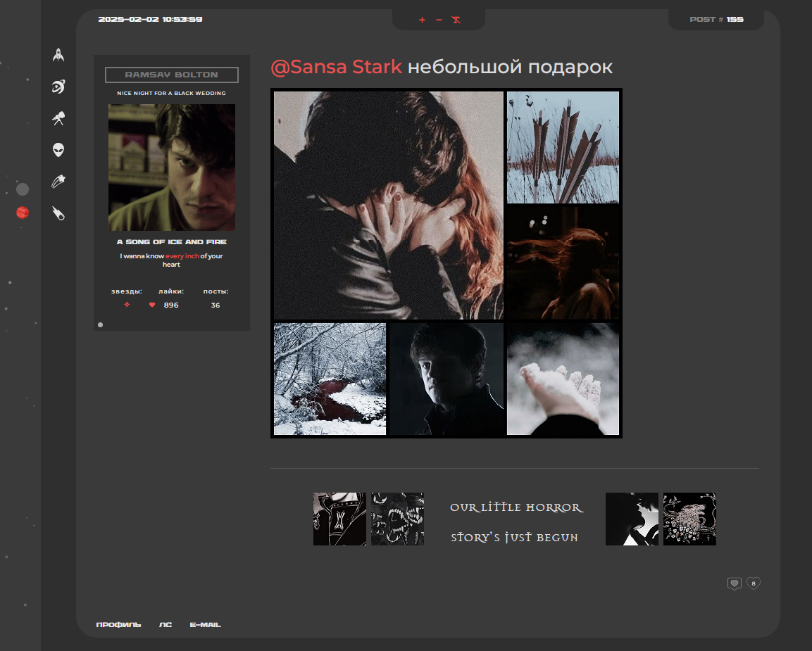
Task: Open the 36 posts count
Action: (216, 305)
